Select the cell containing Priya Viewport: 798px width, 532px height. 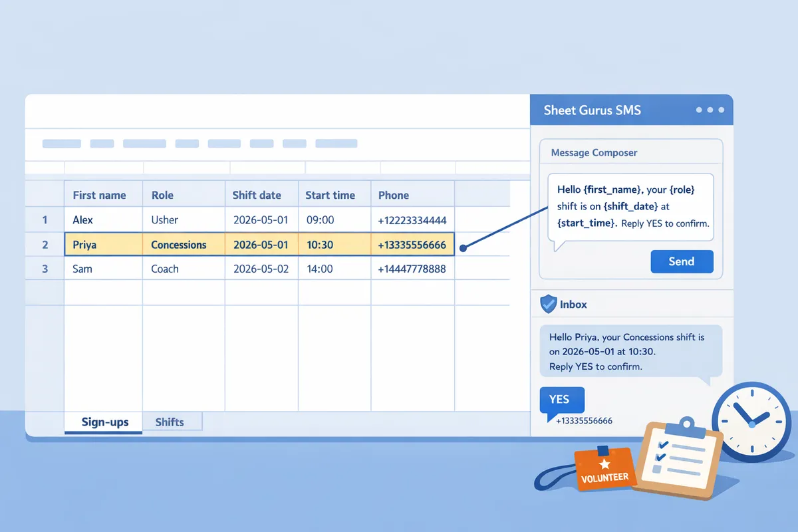pos(103,244)
